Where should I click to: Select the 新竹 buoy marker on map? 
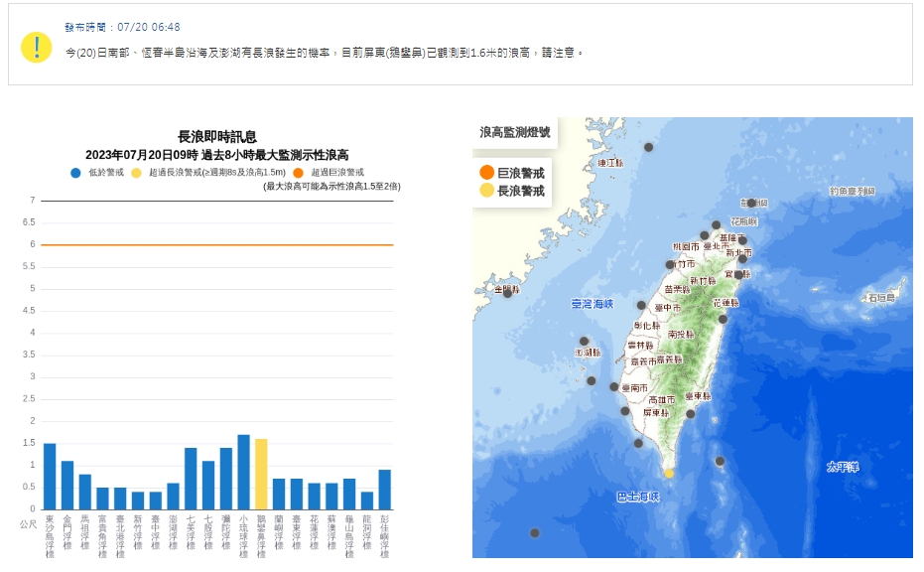coord(670,265)
